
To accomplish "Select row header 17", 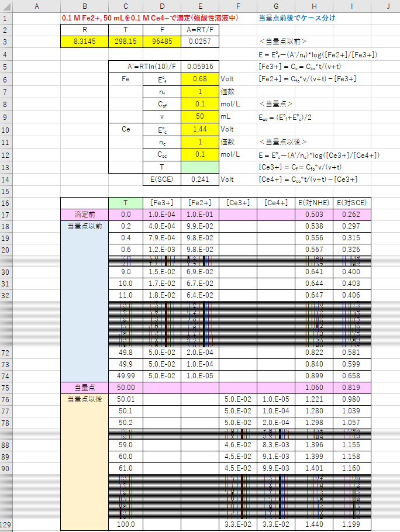I will point(6,215).
